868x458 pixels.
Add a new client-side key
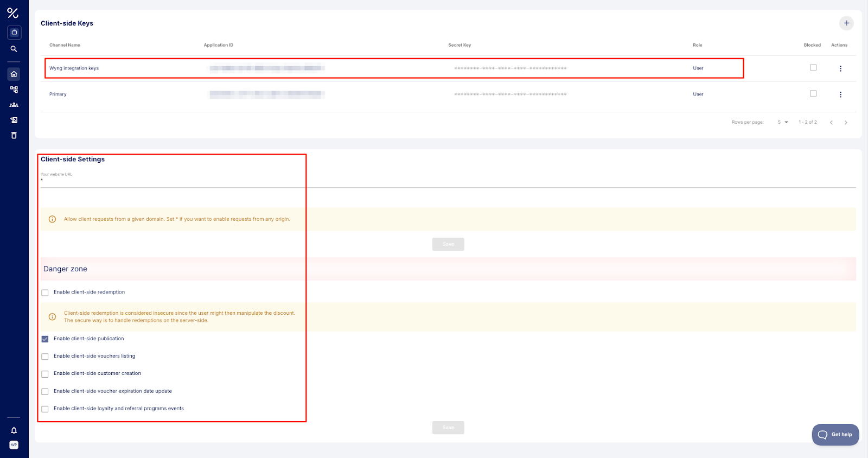pyautogui.click(x=846, y=23)
